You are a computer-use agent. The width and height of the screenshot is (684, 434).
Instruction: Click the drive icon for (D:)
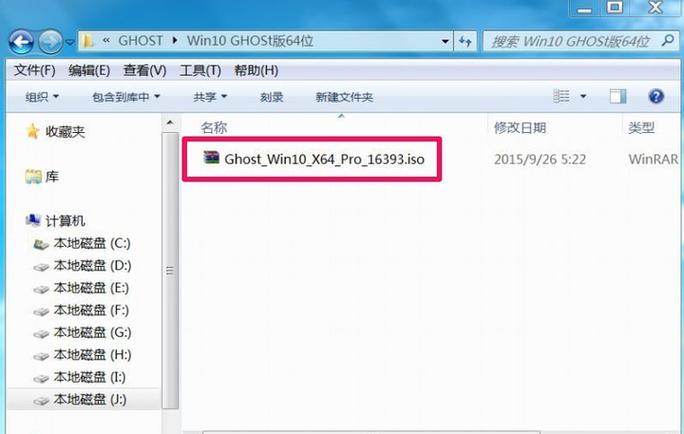[x=41, y=267]
